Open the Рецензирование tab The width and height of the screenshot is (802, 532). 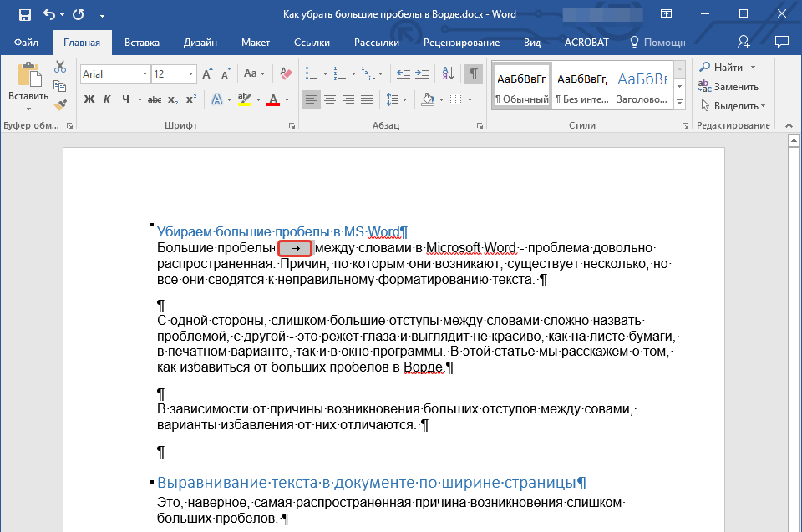tap(460, 42)
